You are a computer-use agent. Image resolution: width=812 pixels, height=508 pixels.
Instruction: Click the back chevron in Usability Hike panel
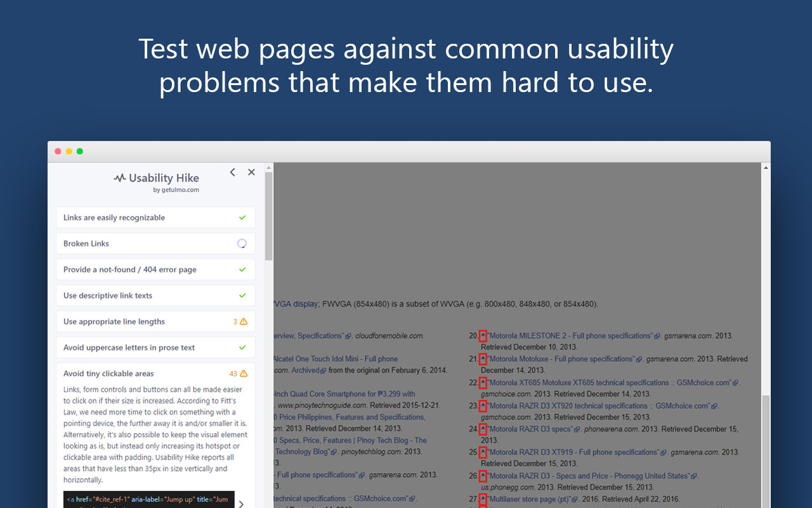click(233, 172)
